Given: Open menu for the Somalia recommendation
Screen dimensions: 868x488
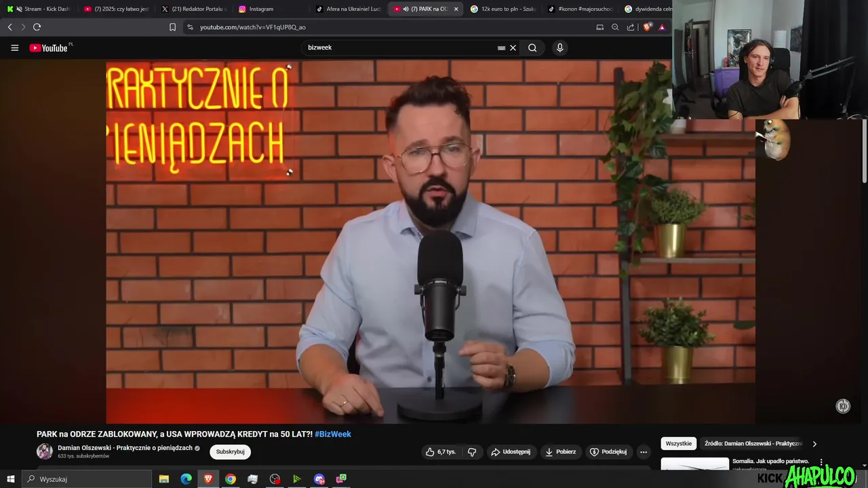Looking at the screenshot, I should pos(821,462).
